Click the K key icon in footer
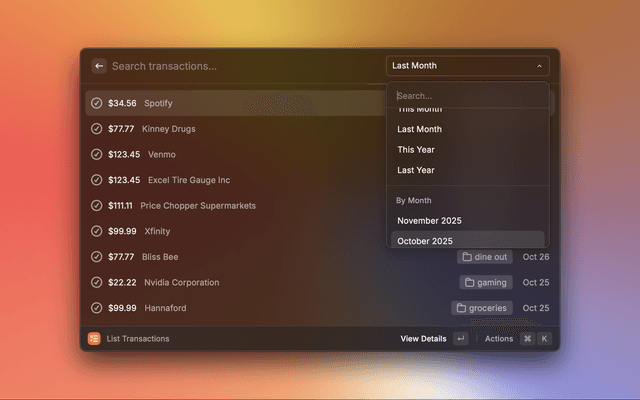Screen dimensions: 640x400 coord(544,339)
